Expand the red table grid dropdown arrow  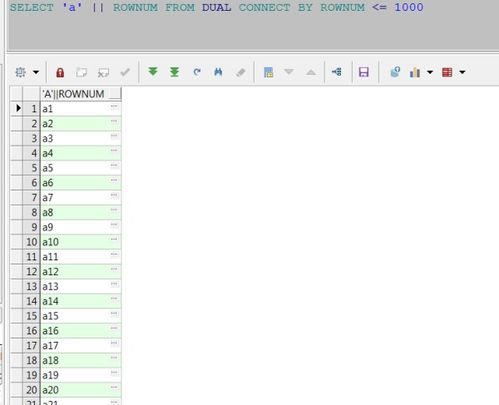[x=462, y=72]
